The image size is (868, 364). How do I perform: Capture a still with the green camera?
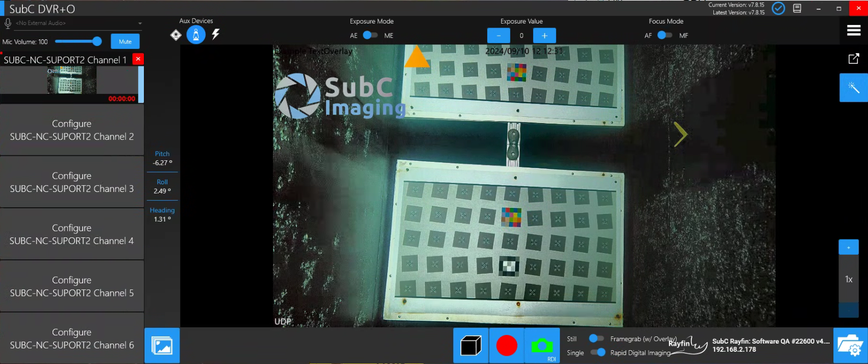click(542, 346)
